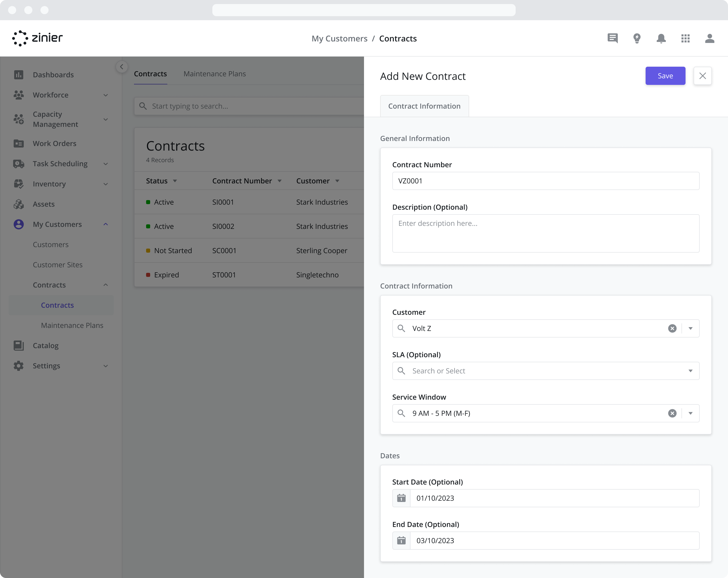Screen dimensions: 728x578
Task: Open the Start Date calendar icon
Action: point(401,498)
